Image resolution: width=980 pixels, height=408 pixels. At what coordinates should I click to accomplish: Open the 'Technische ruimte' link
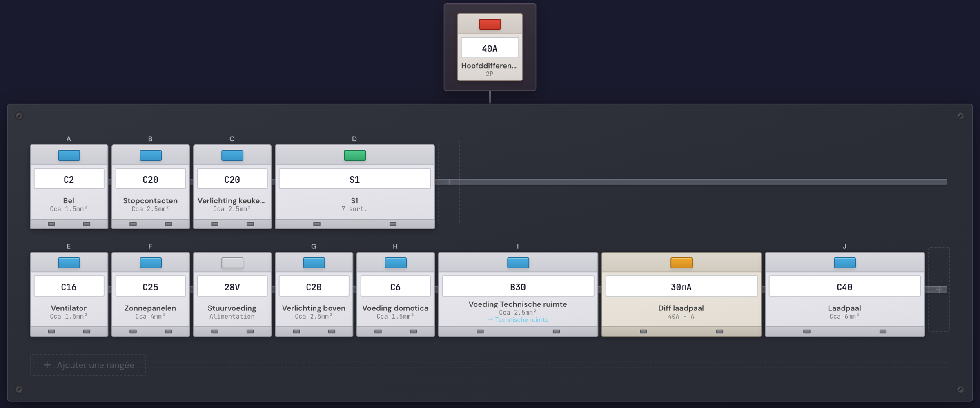click(x=518, y=320)
